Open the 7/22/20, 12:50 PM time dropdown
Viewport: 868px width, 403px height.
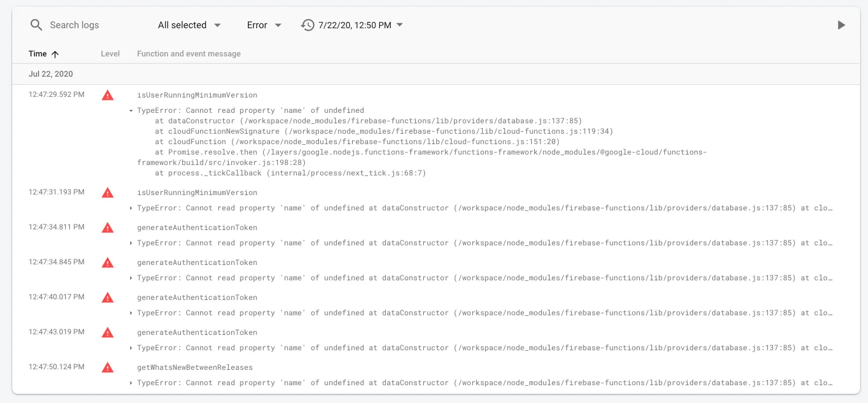361,25
